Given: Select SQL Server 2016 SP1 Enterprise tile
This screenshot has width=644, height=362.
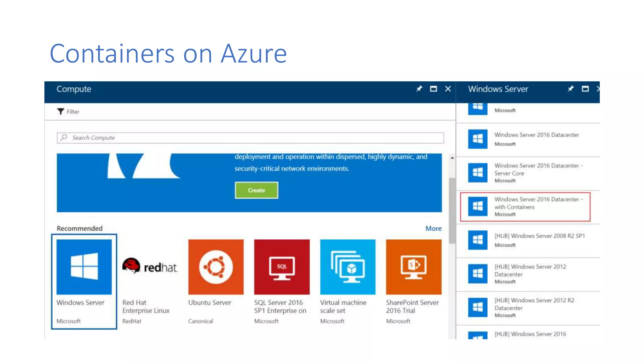Looking at the screenshot, I should pyautogui.click(x=282, y=267).
